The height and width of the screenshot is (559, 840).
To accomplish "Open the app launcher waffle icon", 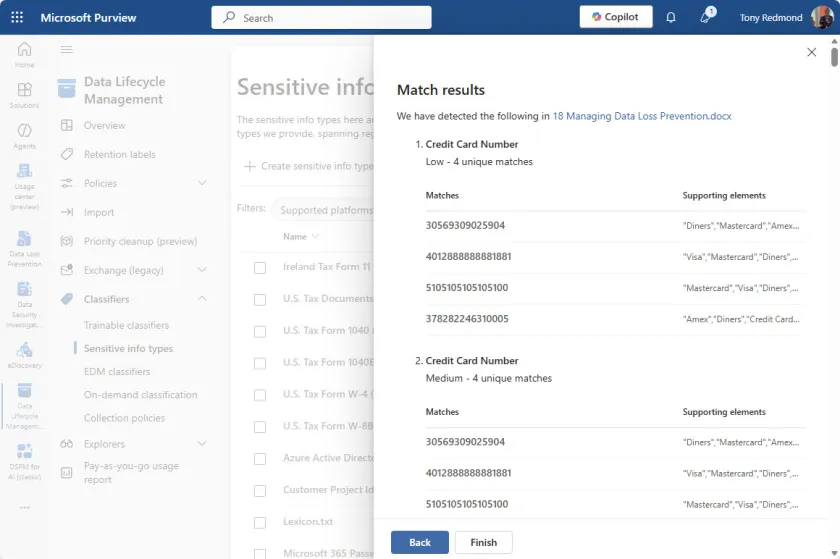I will point(19,17).
